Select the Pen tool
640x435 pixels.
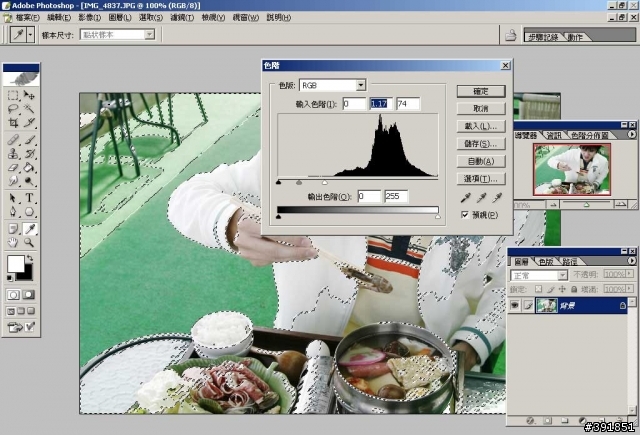pyautogui.click(x=13, y=212)
